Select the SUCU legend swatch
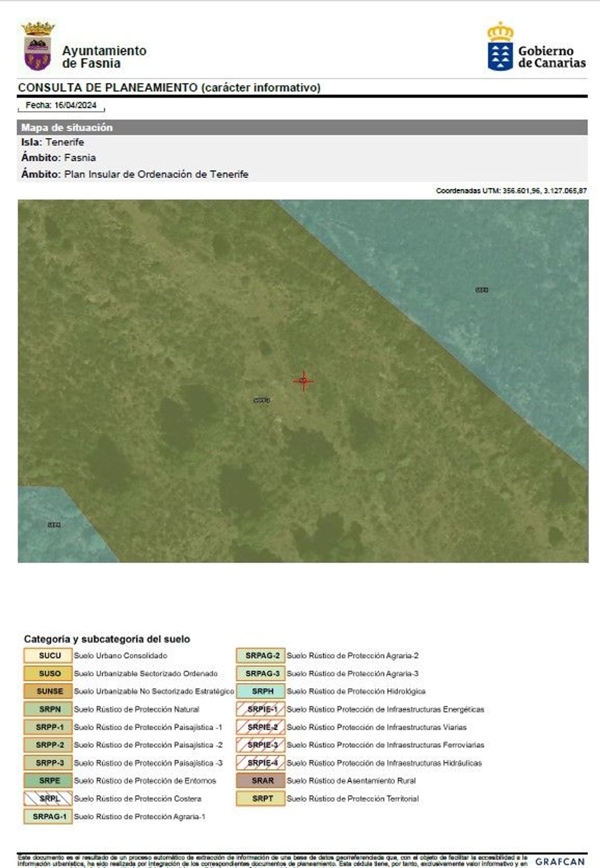Screen dimensions: 600x868 48,655
